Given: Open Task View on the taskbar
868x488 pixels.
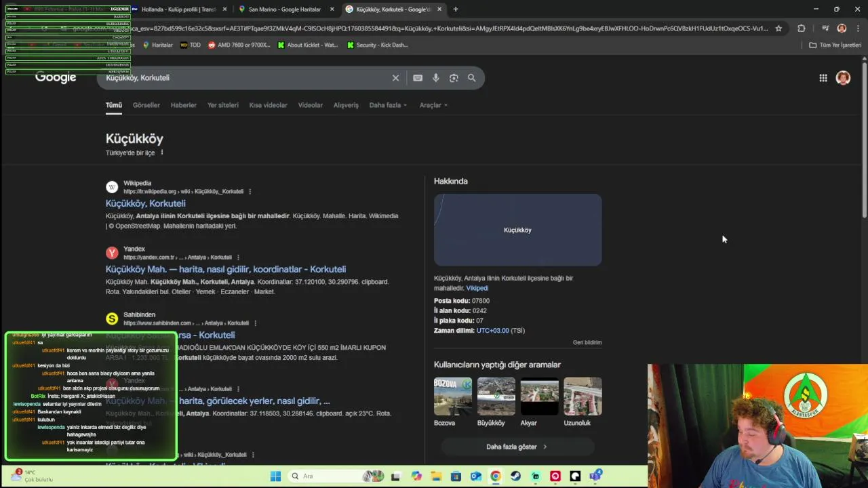Looking at the screenshot, I should pos(395,476).
